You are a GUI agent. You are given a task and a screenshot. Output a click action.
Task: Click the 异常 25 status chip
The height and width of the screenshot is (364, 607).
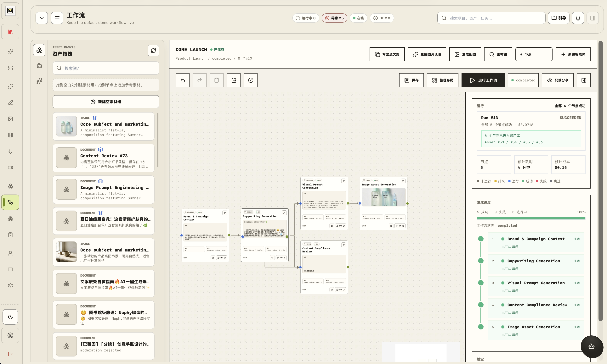(x=334, y=18)
